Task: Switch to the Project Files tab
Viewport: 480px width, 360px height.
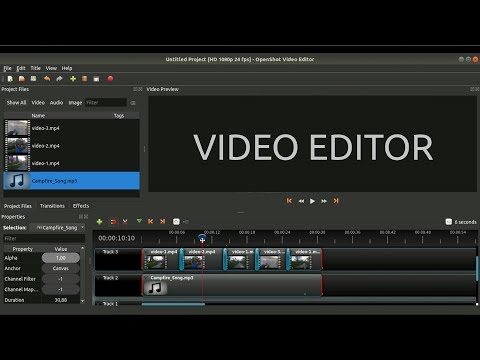Action: click(18, 206)
